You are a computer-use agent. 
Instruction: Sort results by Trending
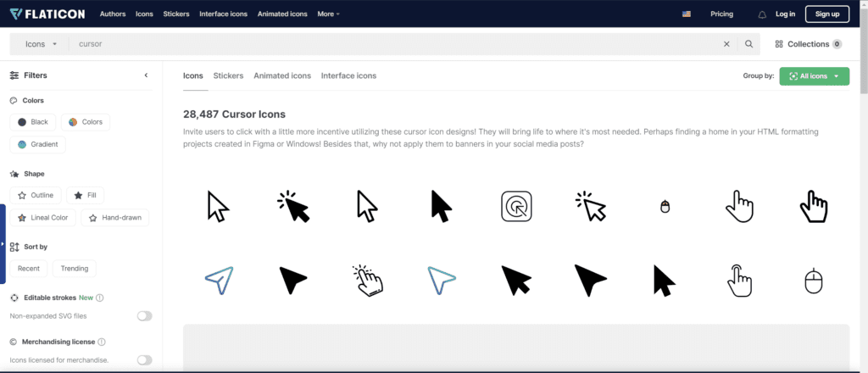[x=75, y=269]
